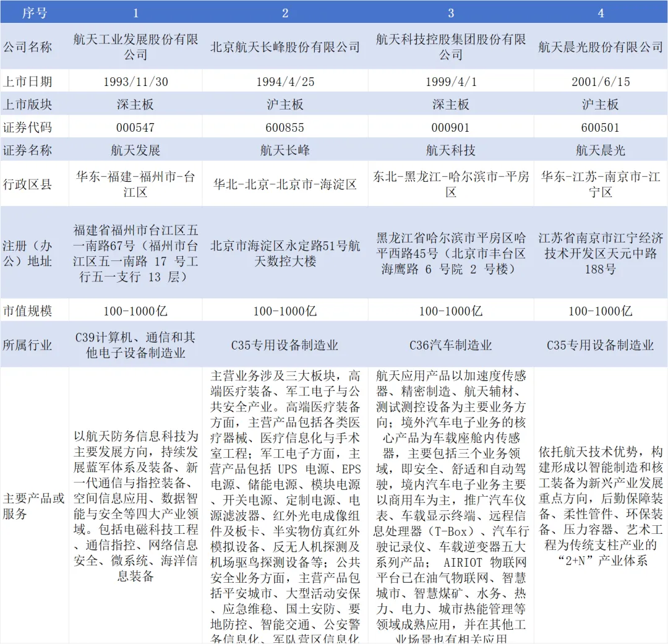Select securities code 000547

(135, 127)
